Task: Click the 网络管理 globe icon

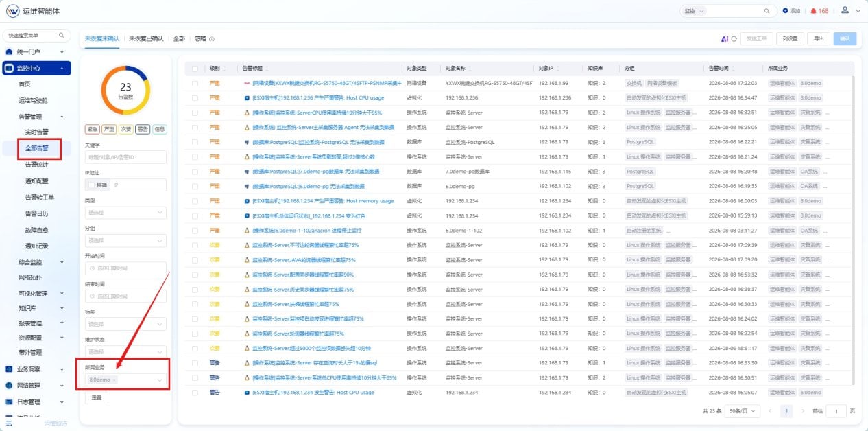Action: (9, 386)
